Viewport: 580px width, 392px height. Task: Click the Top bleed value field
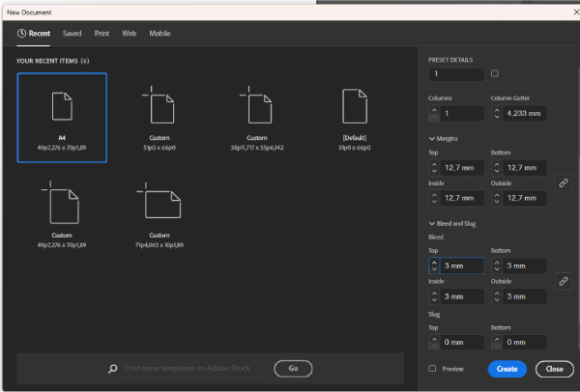pos(463,266)
